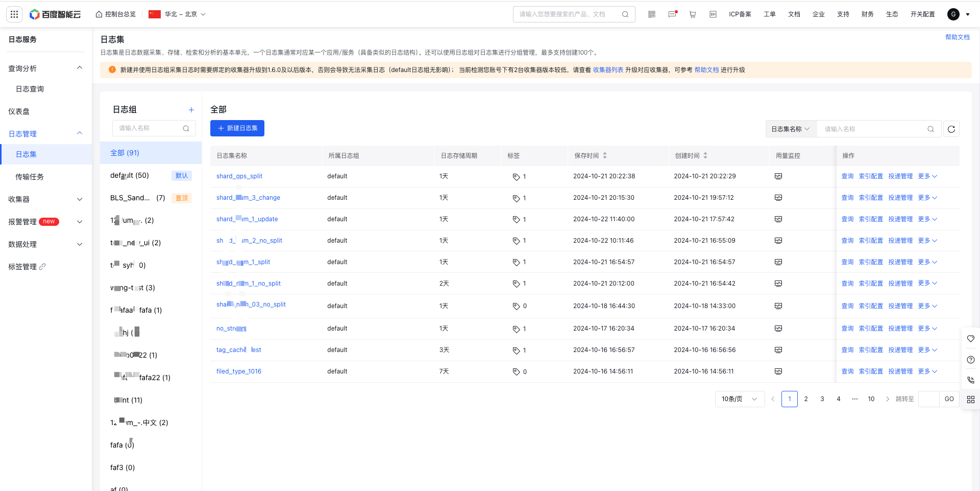Expand the 数据处理 sidebar section
Screen dimensions: 980x491
pos(80,244)
